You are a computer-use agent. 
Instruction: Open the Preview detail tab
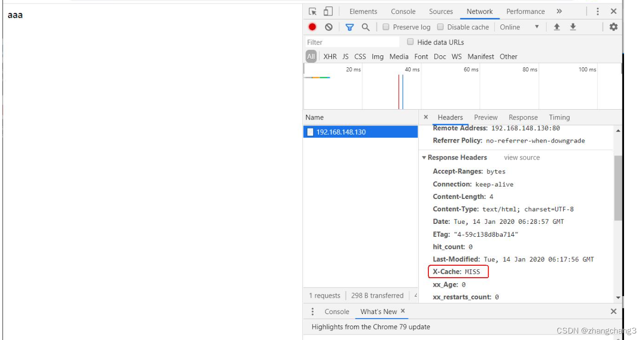tap(486, 117)
